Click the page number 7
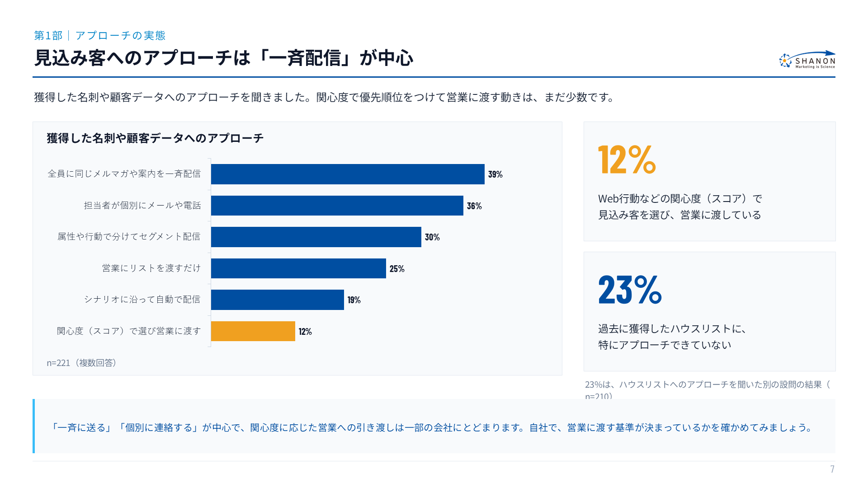 (832, 469)
